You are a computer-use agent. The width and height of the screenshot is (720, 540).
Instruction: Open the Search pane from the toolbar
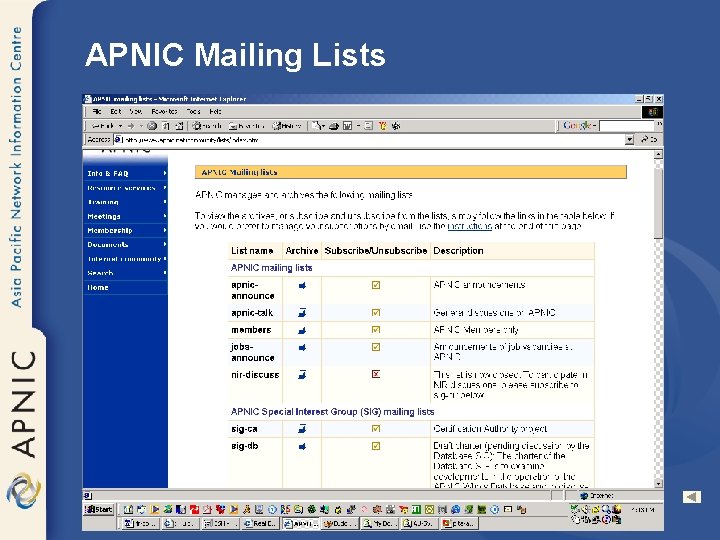pos(207,126)
